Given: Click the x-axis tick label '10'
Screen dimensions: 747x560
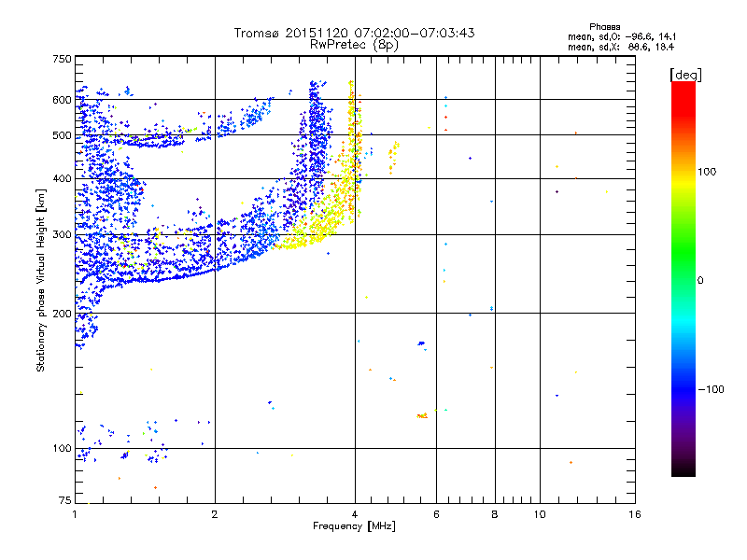Looking at the screenshot, I should [540, 514].
